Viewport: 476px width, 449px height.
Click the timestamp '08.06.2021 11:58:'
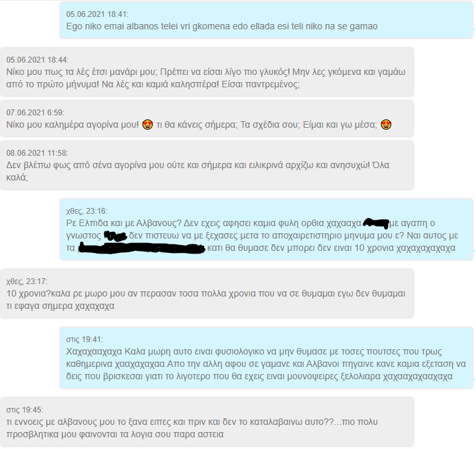tap(37, 153)
